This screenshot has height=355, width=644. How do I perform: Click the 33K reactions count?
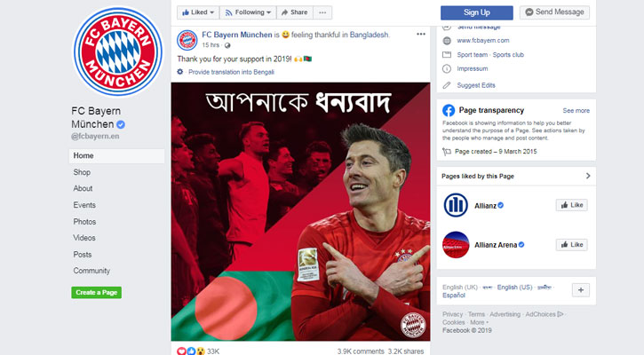coord(213,351)
